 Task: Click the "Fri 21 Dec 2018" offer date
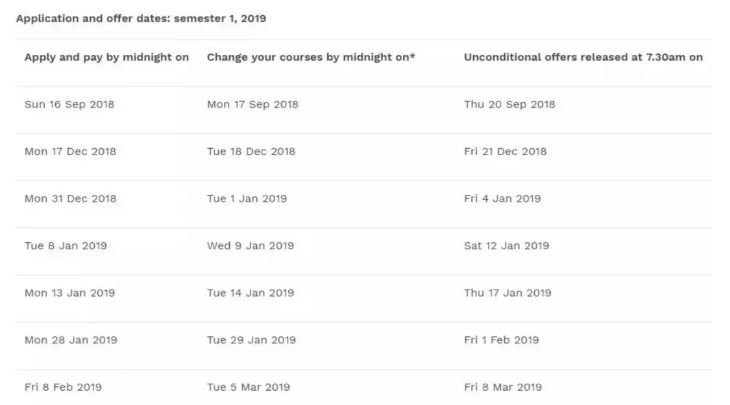(x=505, y=152)
